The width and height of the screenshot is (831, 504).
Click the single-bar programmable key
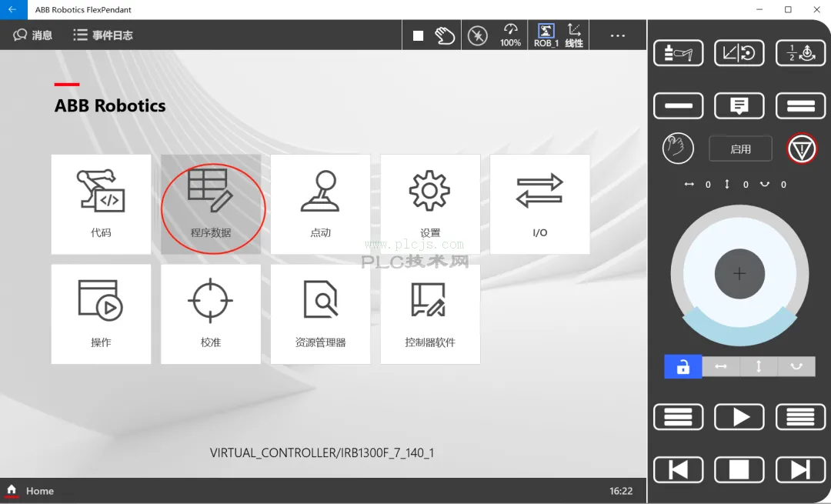pos(678,105)
